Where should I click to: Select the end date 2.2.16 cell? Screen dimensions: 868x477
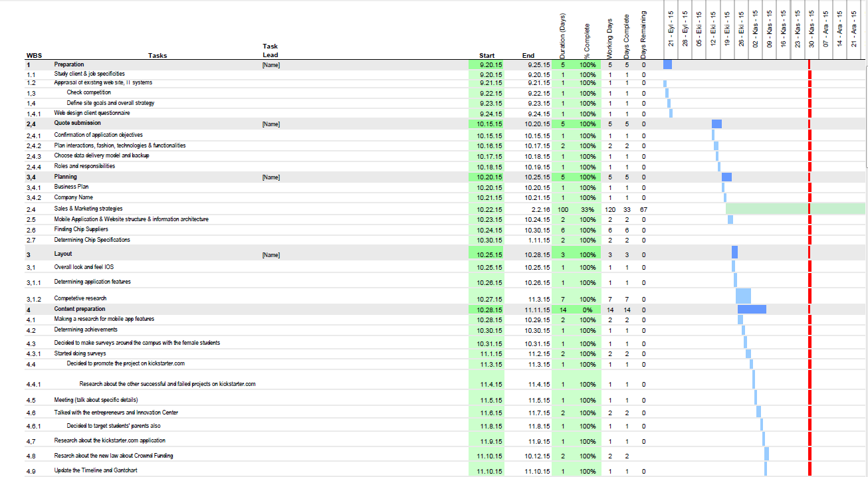[540, 209]
